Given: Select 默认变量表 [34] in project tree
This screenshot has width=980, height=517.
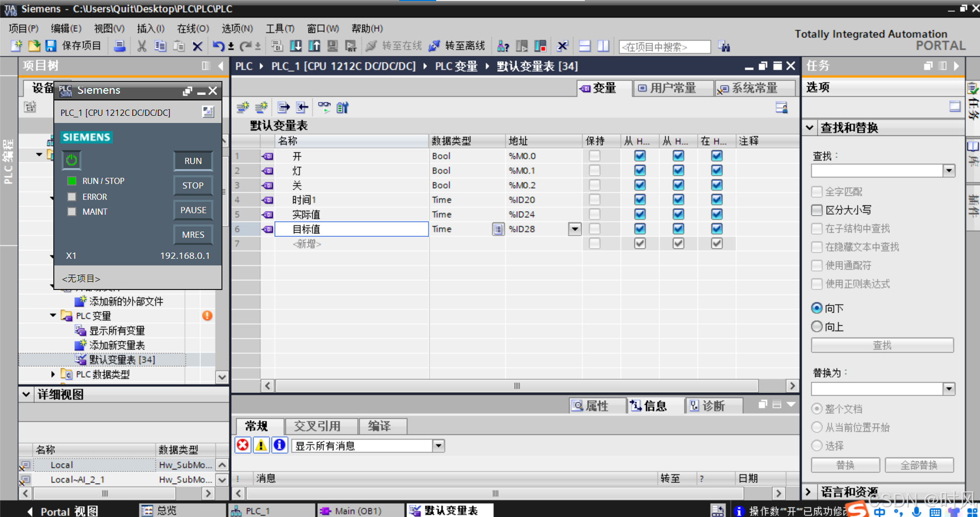Looking at the screenshot, I should (x=122, y=360).
